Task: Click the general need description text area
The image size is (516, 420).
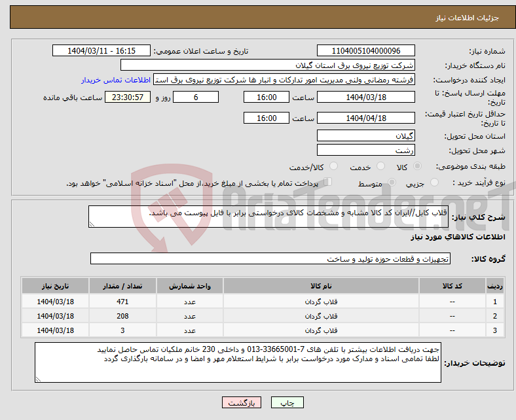Action: [x=268, y=217]
